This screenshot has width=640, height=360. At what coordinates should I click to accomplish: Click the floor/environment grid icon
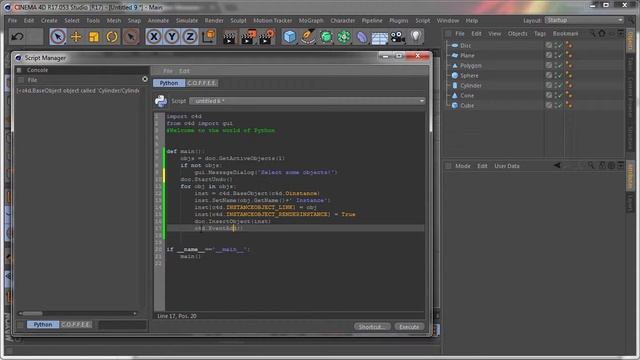click(x=380, y=37)
